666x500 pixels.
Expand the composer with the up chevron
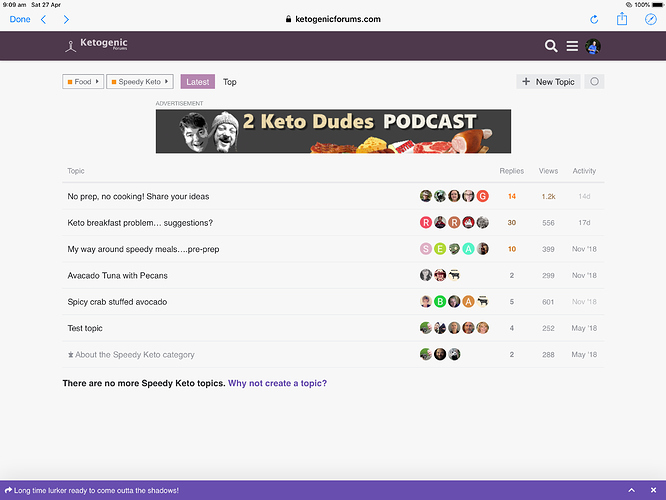coord(632,490)
